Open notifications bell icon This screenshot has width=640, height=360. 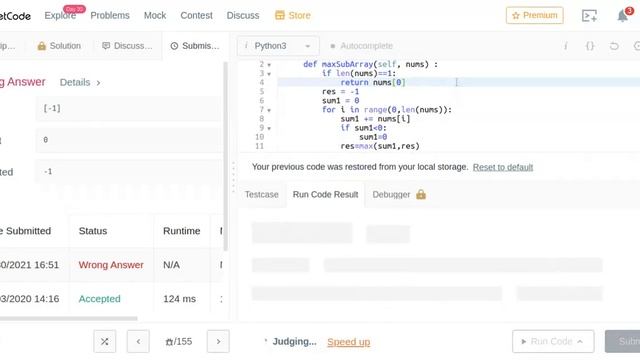point(622,16)
